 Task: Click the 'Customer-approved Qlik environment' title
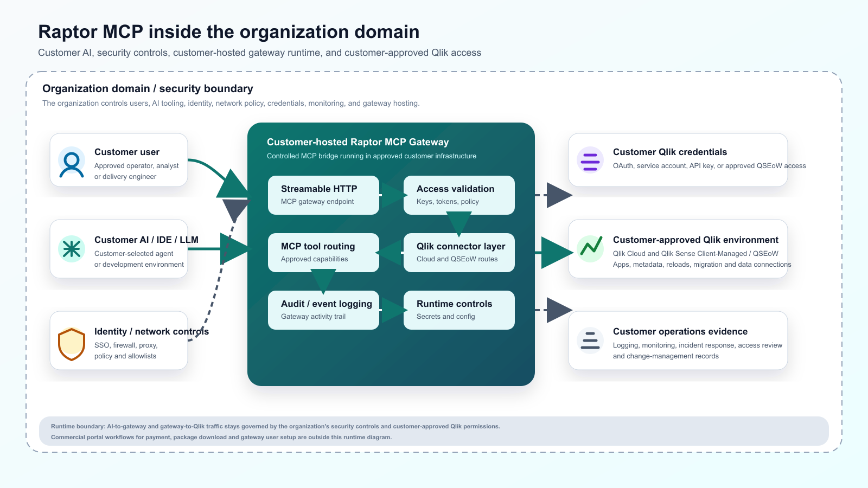click(x=695, y=240)
